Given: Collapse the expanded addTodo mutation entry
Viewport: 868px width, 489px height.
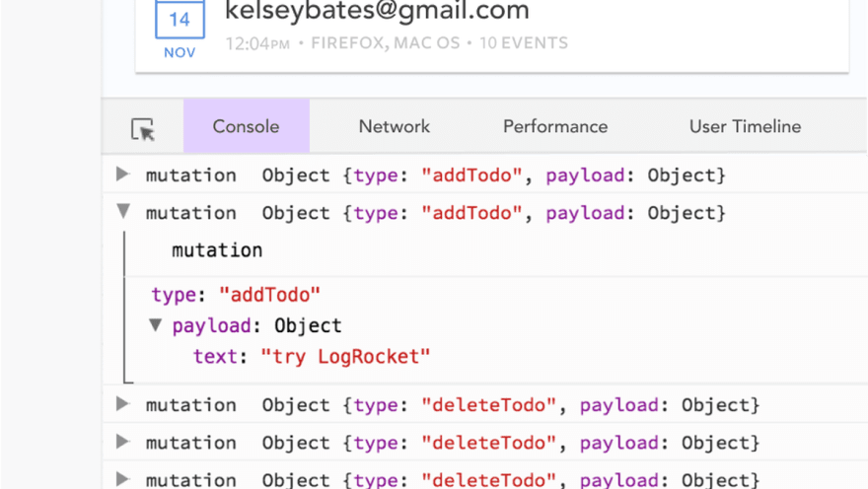Looking at the screenshot, I should pyautogui.click(x=123, y=211).
